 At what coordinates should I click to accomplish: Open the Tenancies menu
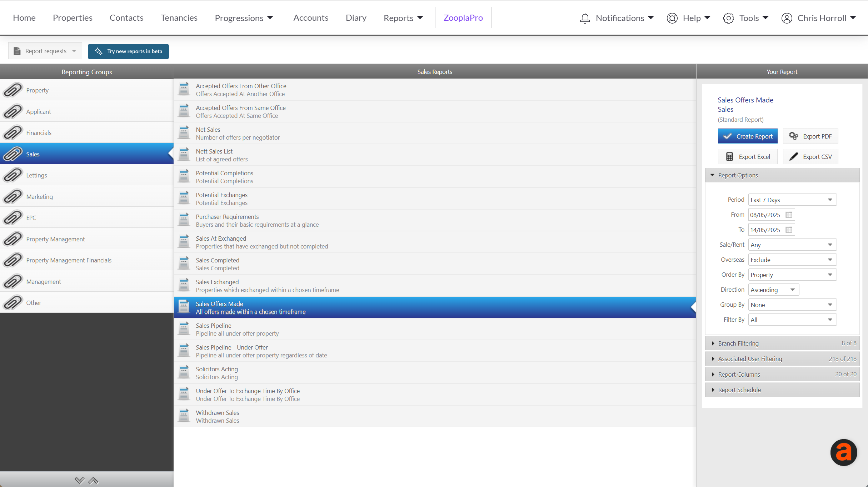[x=179, y=18]
